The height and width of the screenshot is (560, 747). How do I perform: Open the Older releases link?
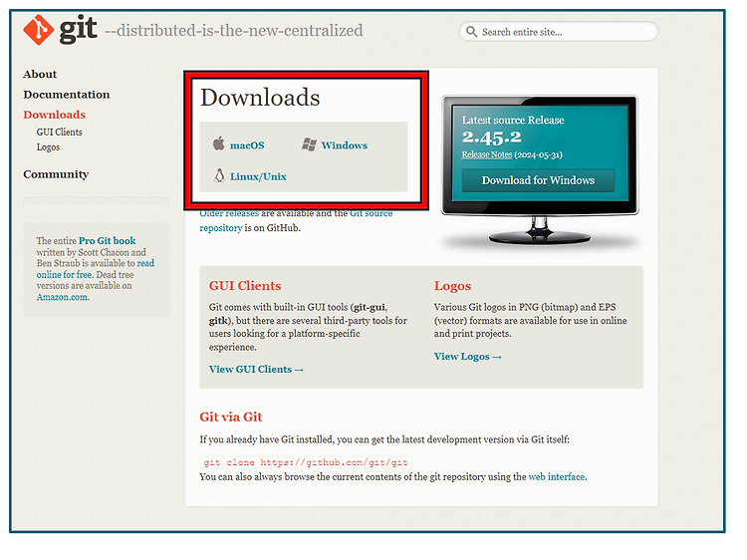[229, 213]
